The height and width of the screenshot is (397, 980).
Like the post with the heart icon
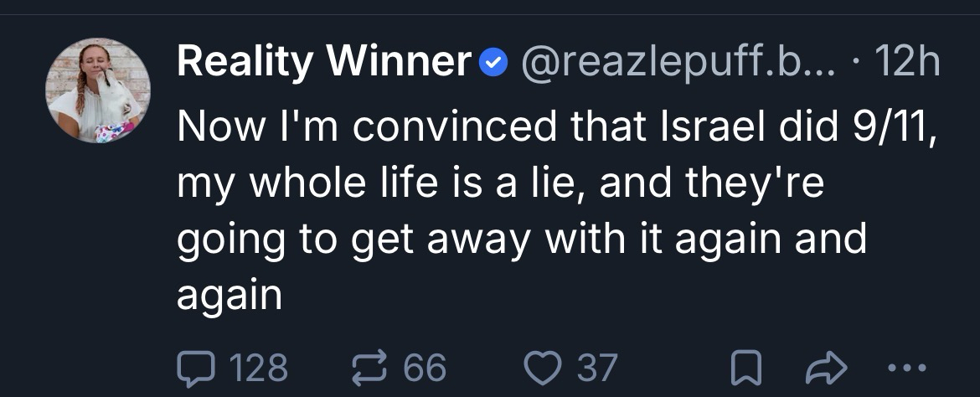(x=541, y=367)
